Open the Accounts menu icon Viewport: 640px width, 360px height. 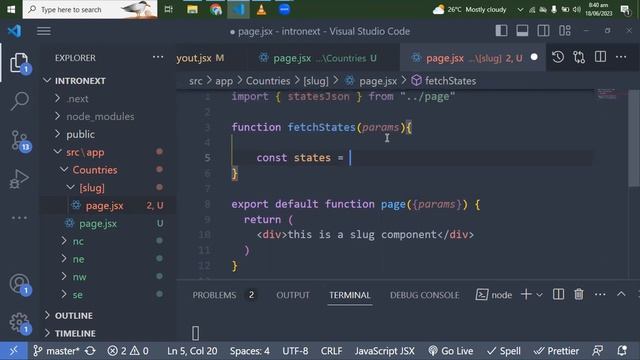click(19, 284)
